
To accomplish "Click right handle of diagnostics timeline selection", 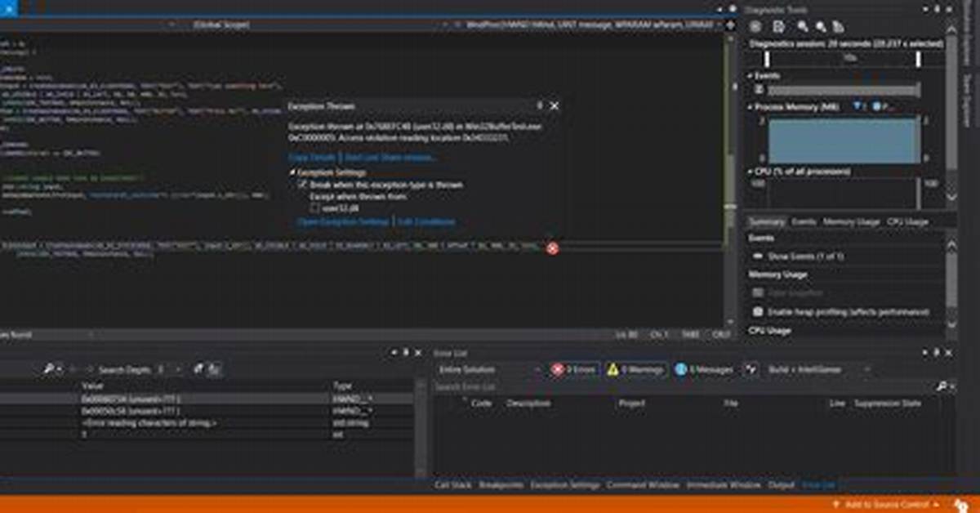I will click(919, 59).
